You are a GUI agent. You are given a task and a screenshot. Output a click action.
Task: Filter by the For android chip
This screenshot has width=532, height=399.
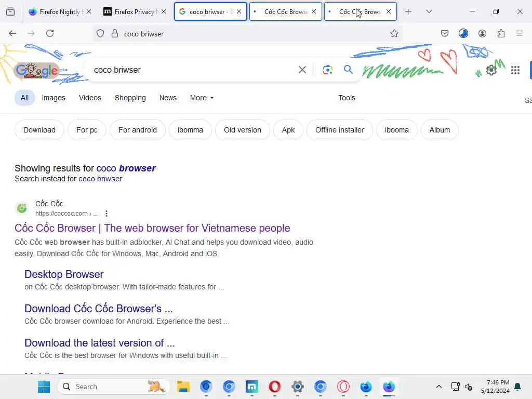[137, 130]
